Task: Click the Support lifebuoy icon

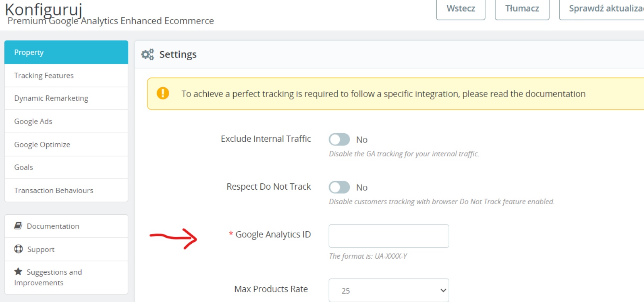Action: 19,249
